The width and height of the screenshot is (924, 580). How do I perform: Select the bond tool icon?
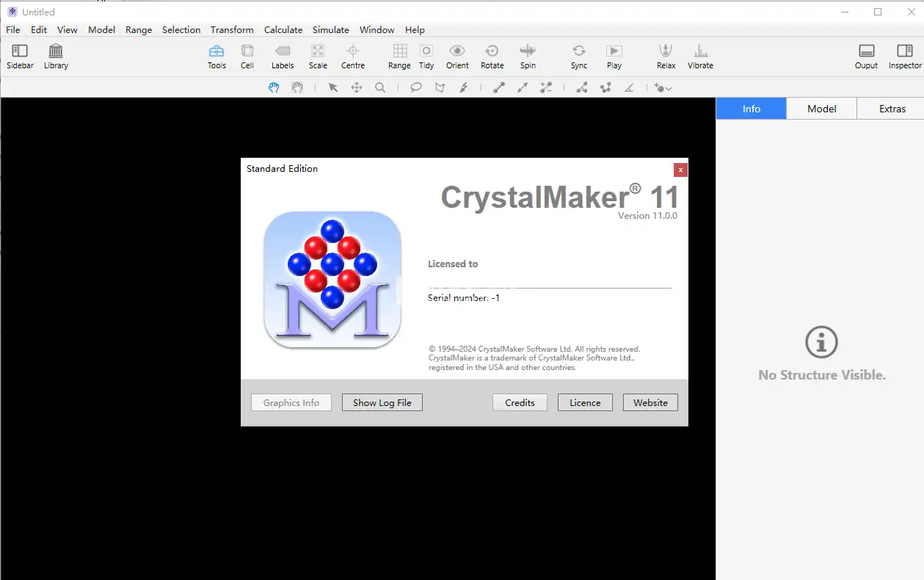pyautogui.click(x=499, y=87)
